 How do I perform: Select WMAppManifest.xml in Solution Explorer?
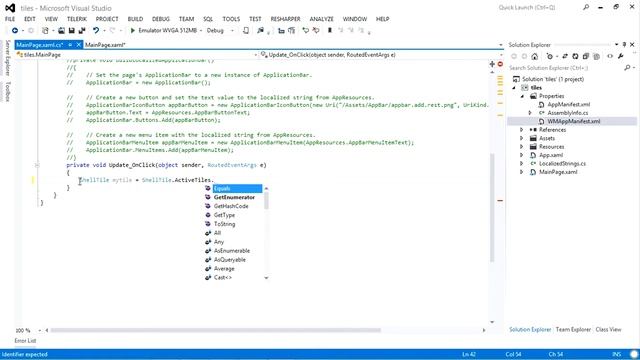click(x=573, y=122)
